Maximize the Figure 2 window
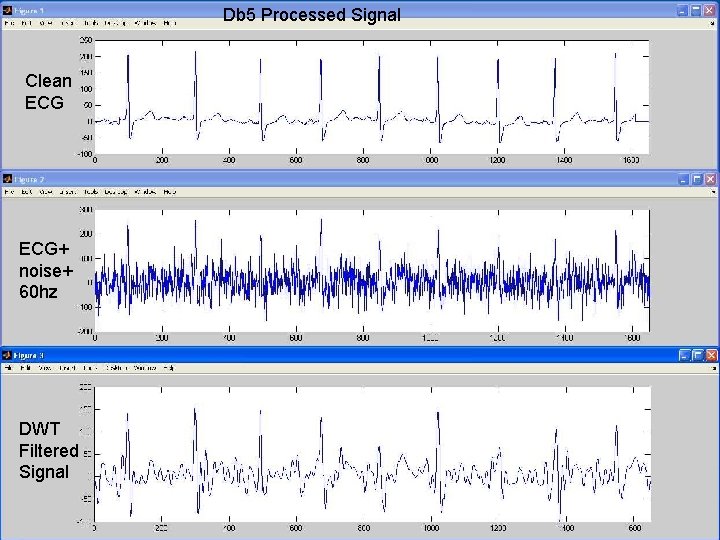The width and height of the screenshot is (720, 540). [697, 179]
